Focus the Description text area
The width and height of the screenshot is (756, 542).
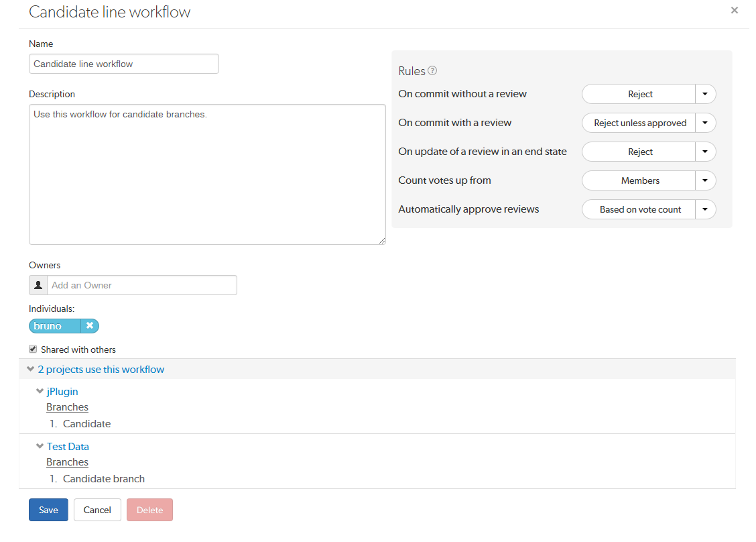click(207, 174)
